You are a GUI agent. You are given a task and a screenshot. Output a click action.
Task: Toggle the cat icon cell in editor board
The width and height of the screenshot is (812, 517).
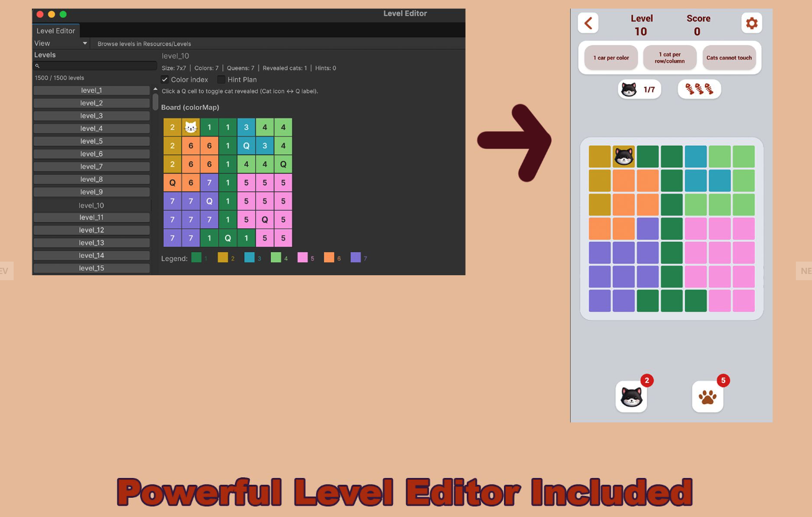pyautogui.click(x=191, y=128)
